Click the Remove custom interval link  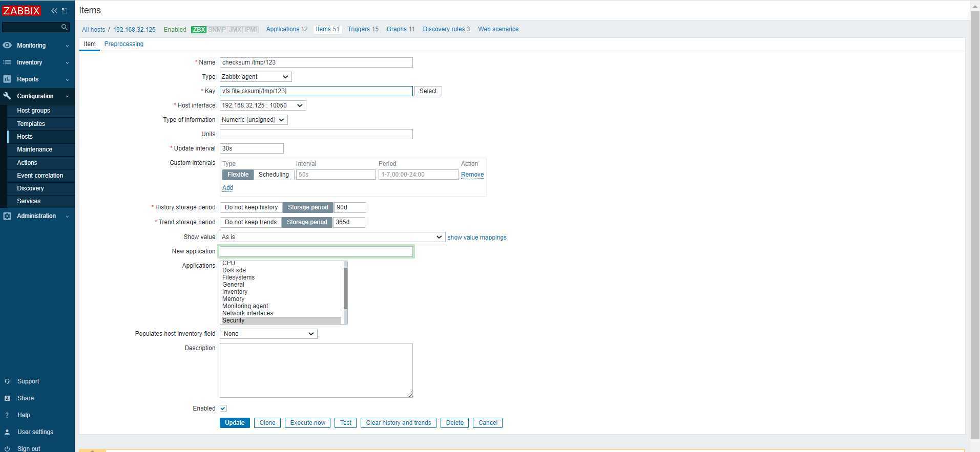472,175
